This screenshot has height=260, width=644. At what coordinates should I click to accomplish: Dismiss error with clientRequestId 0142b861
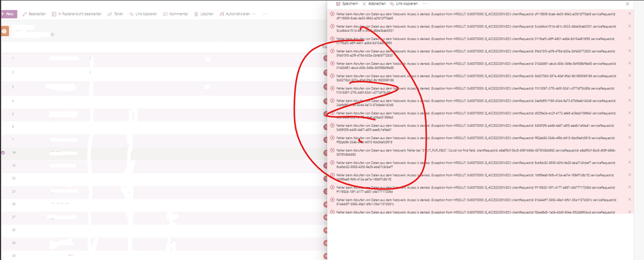point(630,63)
